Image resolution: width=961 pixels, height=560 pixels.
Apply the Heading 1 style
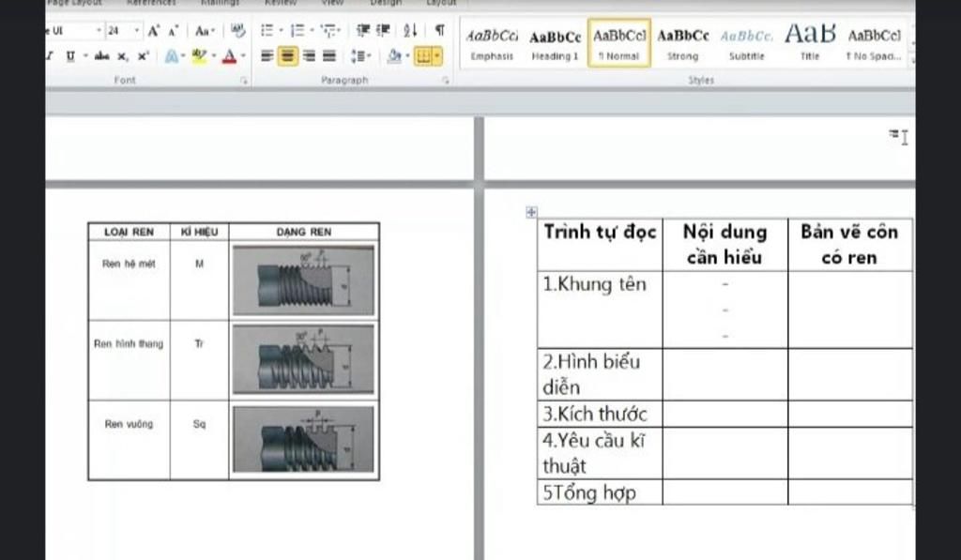coord(556,43)
